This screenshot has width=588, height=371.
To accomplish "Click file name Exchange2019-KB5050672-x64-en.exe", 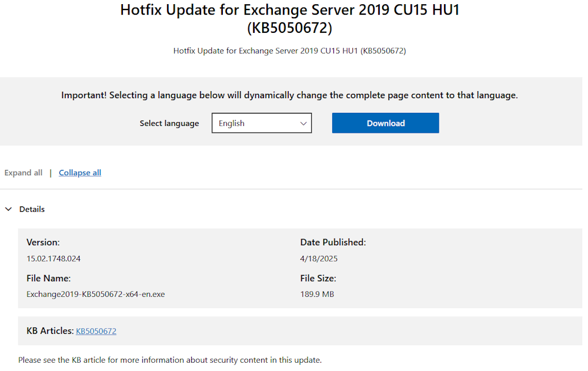I will pos(96,294).
